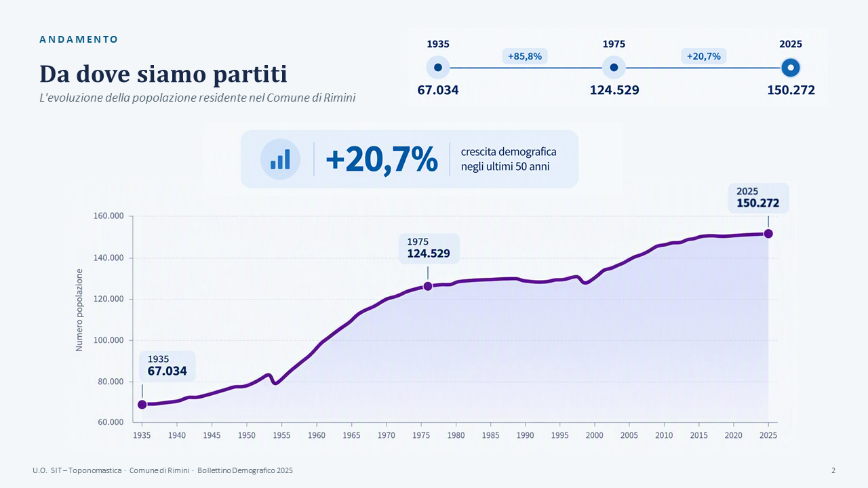Screen dimensions: 868x488
Task: Click the 2000 x-axis tick label
Action: click(594, 435)
